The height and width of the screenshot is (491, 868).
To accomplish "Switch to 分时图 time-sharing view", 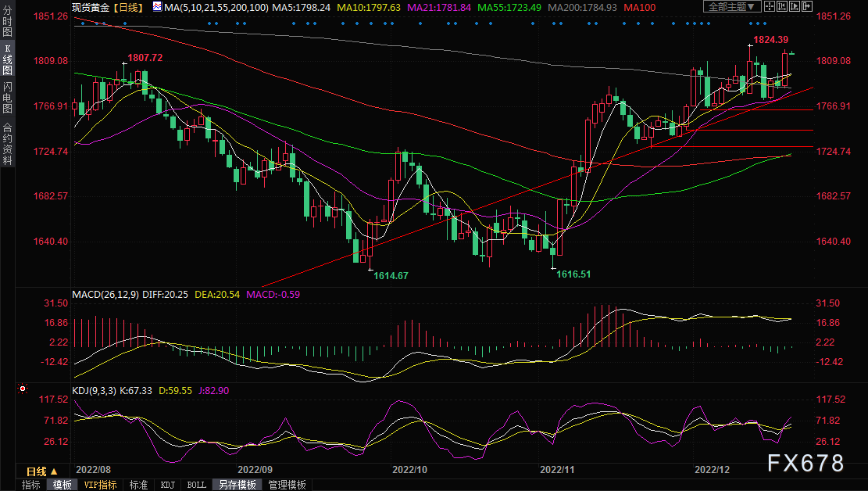I will (x=7, y=21).
